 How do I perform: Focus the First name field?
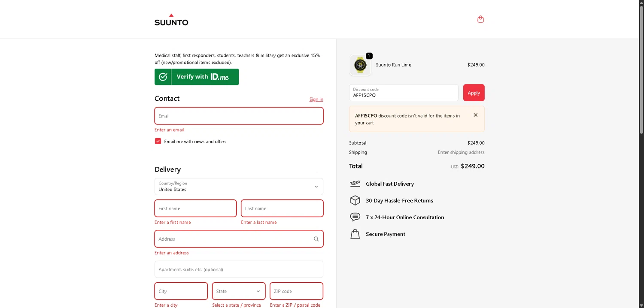(x=195, y=208)
